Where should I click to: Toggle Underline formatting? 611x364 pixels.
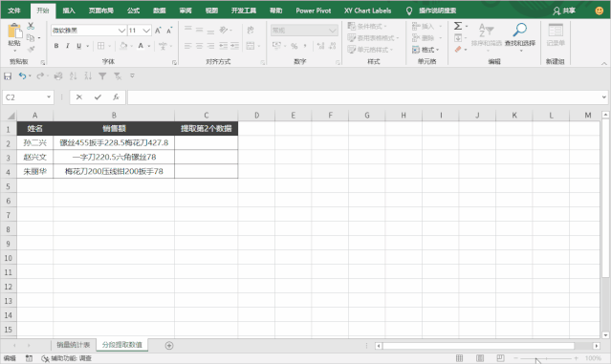click(x=79, y=46)
